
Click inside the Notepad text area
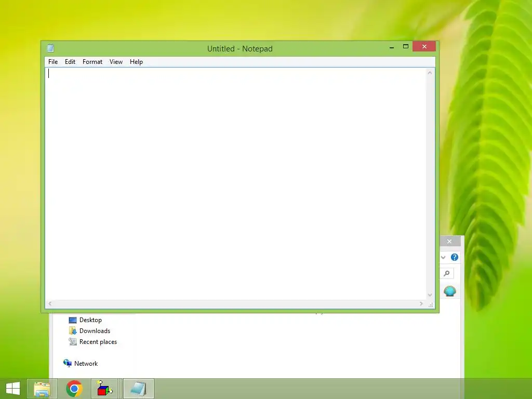tap(235, 183)
